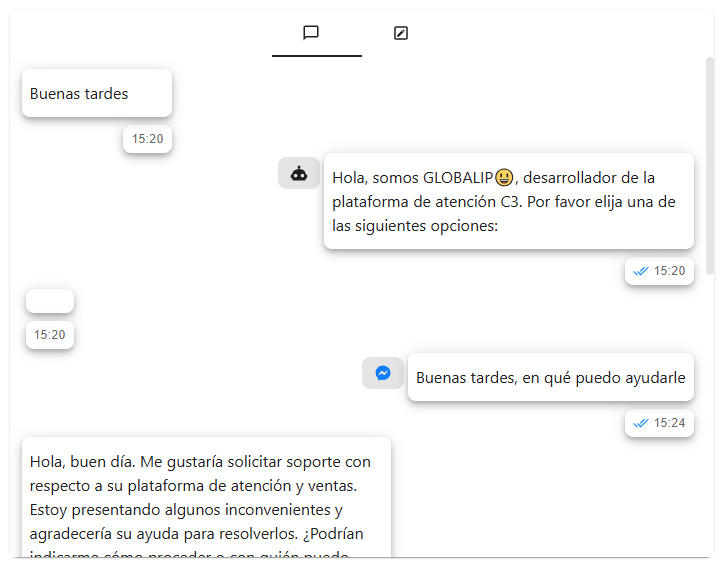Click the bot robot avatar icon
The height and width of the screenshot is (568, 720).
(299, 174)
